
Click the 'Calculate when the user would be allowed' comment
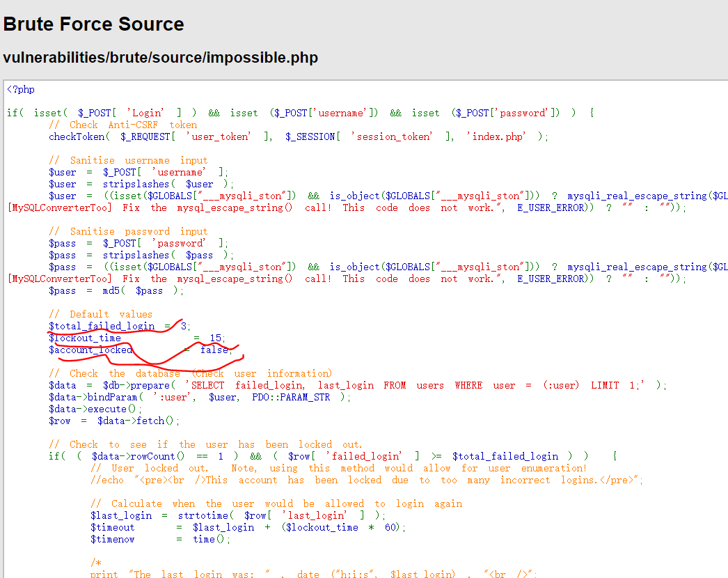pyautogui.click(x=277, y=504)
